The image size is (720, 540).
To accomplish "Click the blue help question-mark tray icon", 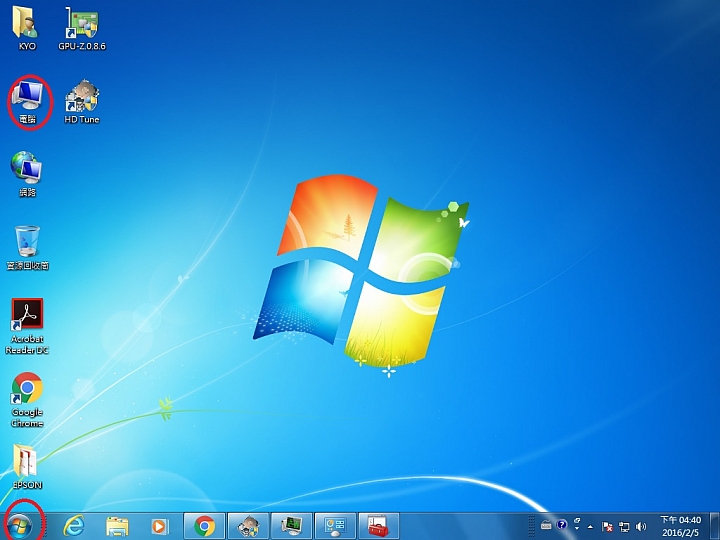I will tap(562, 524).
